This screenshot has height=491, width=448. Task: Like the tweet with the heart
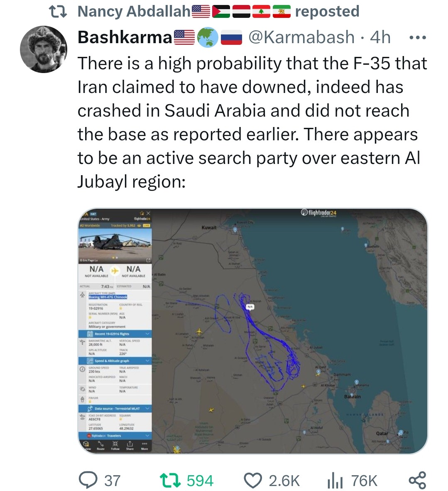(252, 481)
